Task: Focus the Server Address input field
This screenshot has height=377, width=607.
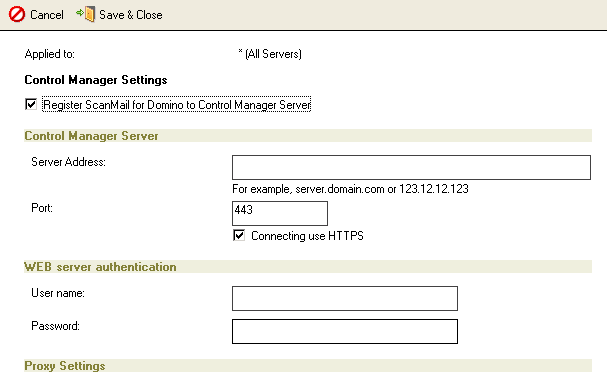Action: [411, 167]
